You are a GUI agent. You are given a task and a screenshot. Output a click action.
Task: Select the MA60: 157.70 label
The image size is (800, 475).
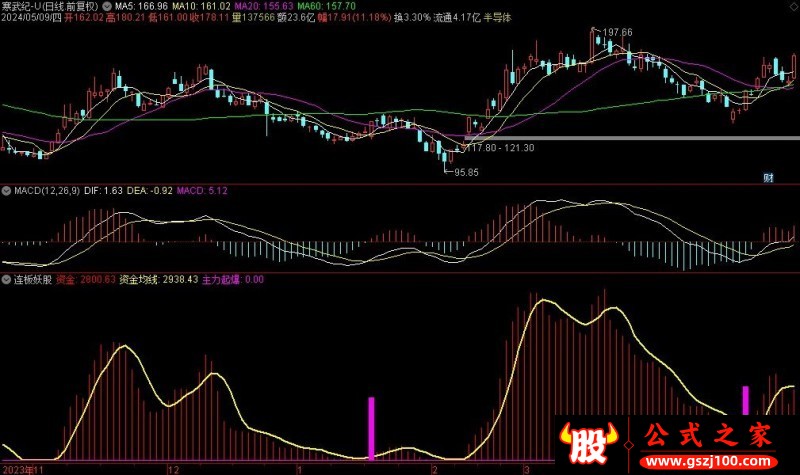(x=327, y=6)
